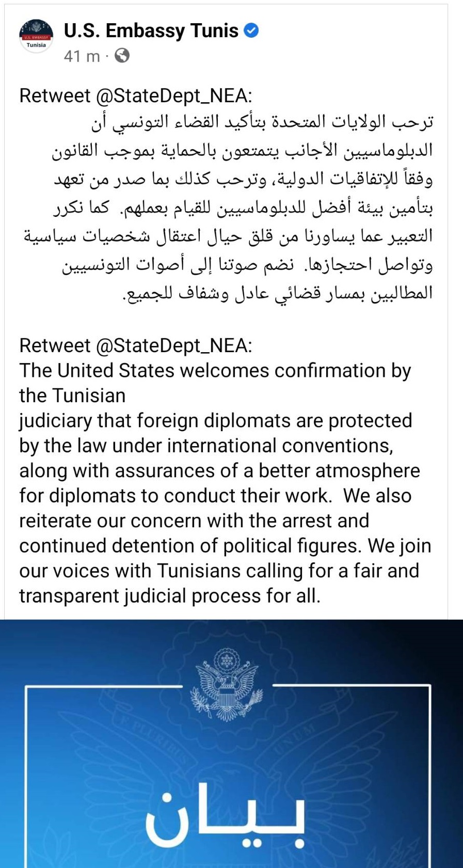Open @StateDept_NEA mention above the English text

point(174,346)
